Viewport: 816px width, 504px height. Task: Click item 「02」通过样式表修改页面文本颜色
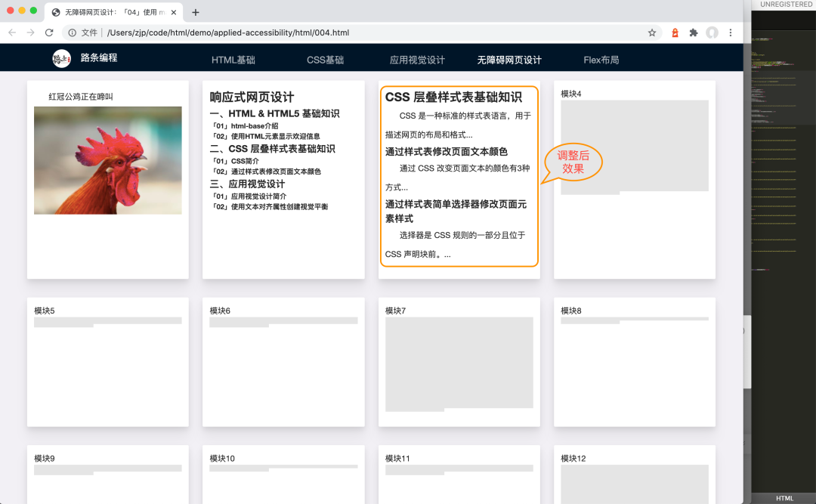(267, 172)
